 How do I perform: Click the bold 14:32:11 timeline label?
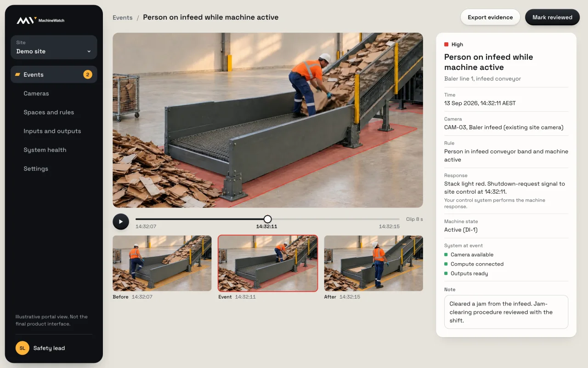(266, 226)
